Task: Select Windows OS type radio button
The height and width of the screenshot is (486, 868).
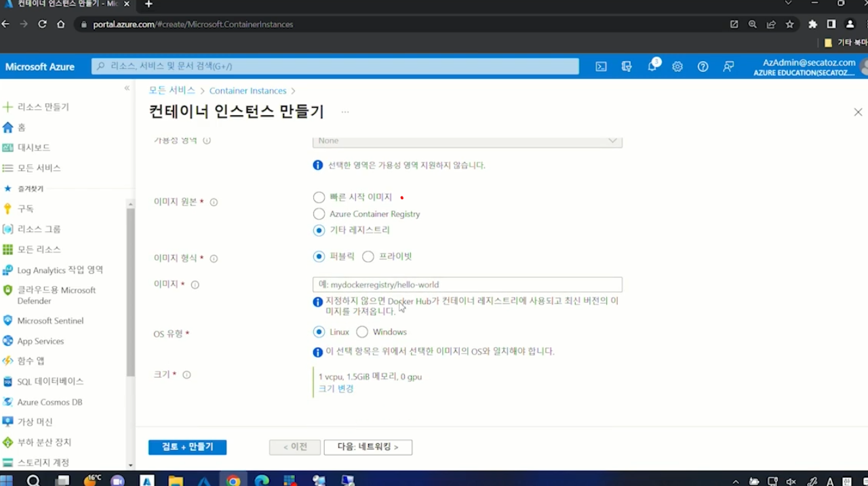Action: pos(362,332)
